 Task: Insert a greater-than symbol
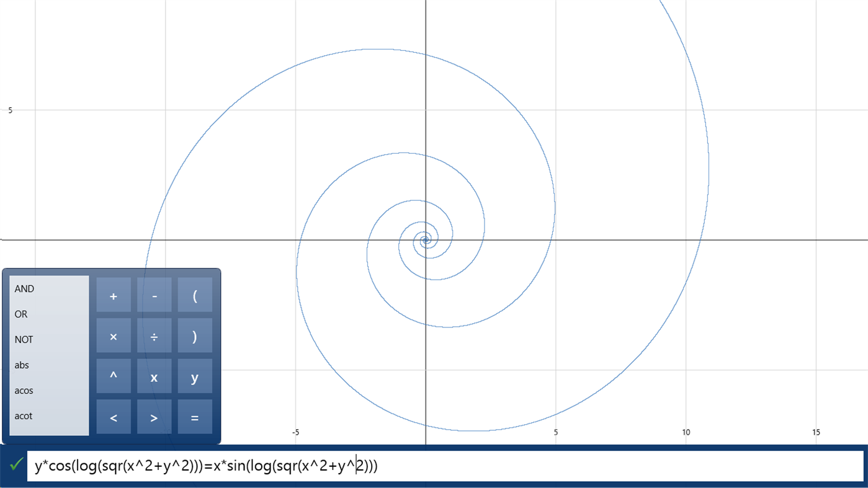point(154,416)
